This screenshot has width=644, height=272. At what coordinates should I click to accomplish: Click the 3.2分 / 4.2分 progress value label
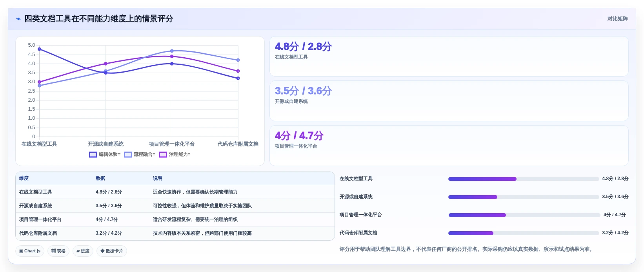pos(615,233)
